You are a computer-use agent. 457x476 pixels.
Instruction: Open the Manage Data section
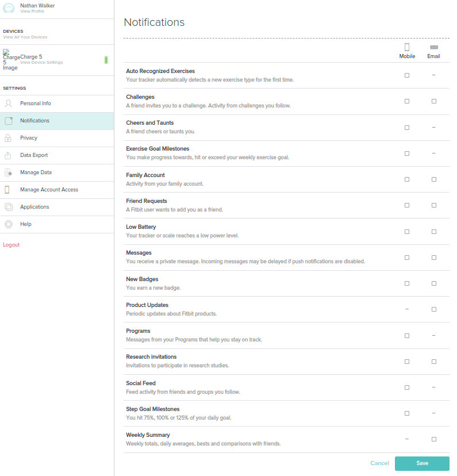(57, 172)
